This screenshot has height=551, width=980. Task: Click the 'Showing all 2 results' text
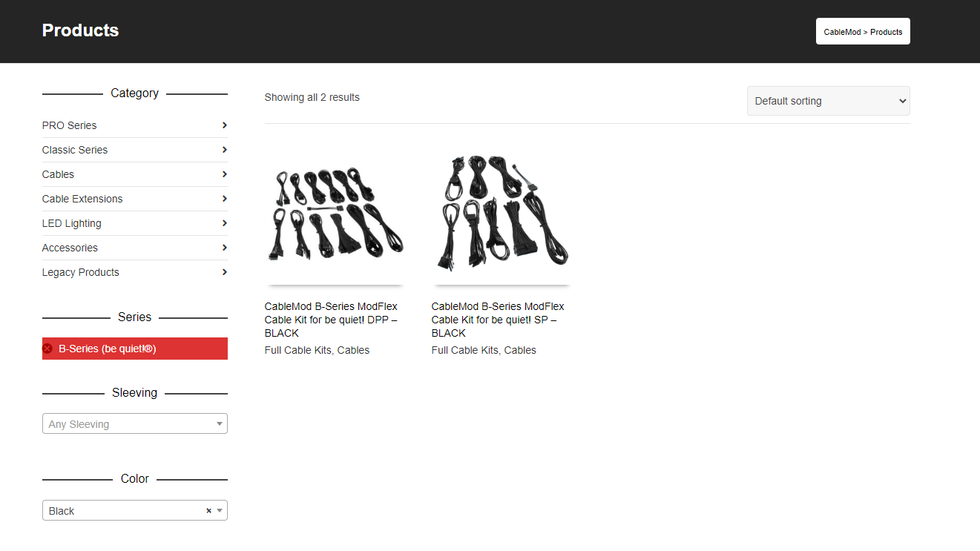coord(312,97)
